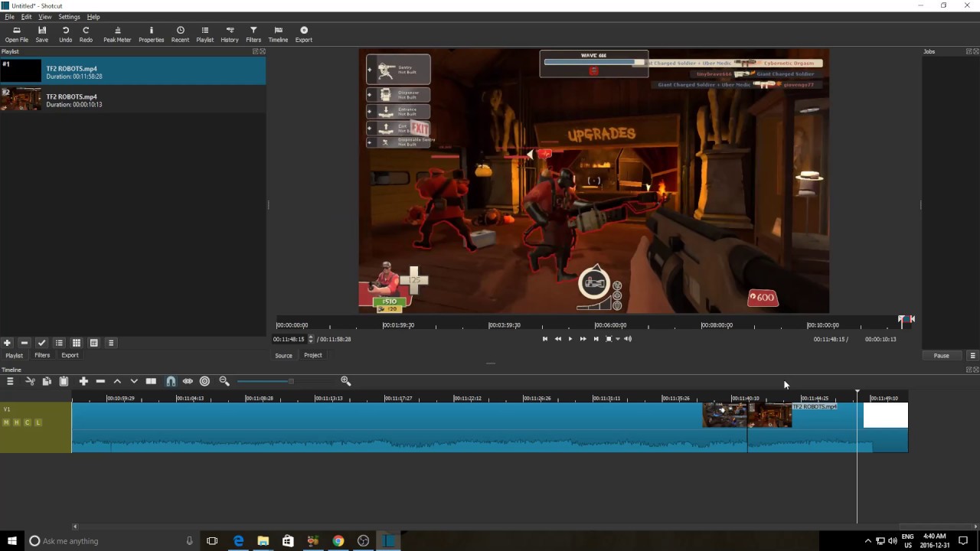Click the timeline zoom slider
The width and height of the screenshot is (980, 551).
pyautogui.click(x=290, y=381)
